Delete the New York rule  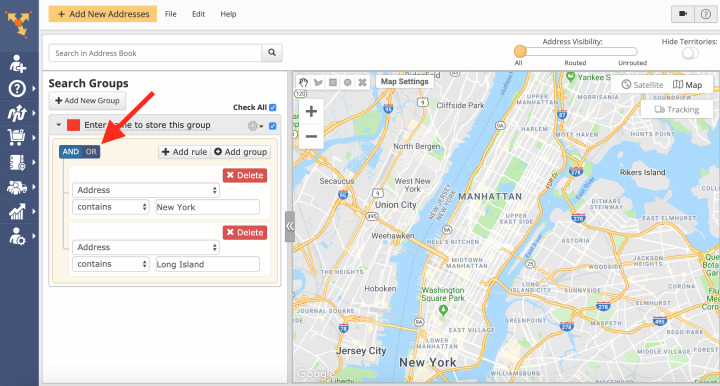(x=245, y=175)
